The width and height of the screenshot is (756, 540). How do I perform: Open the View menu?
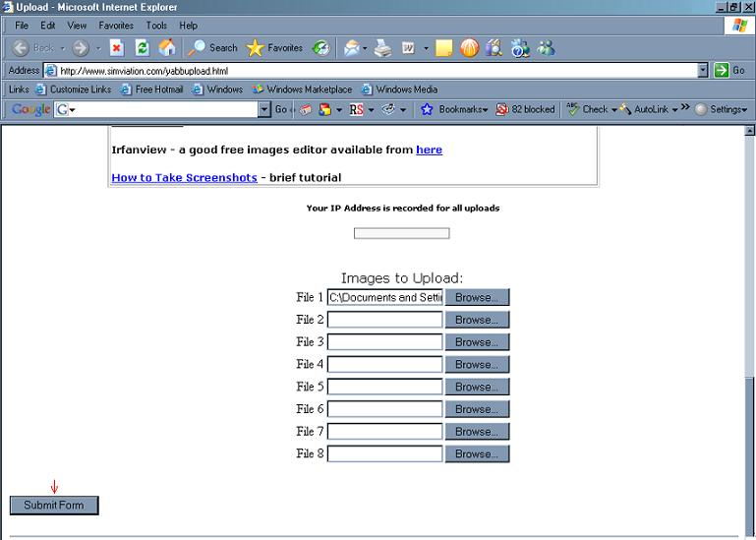tap(77, 26)
